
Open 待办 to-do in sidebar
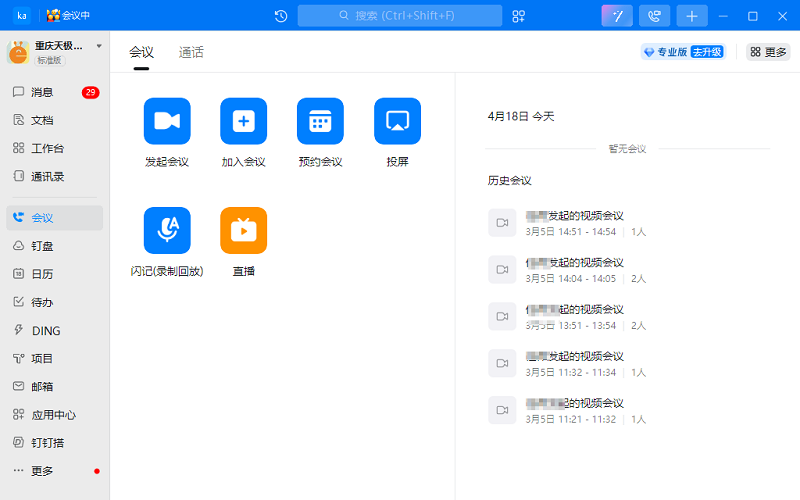[55, 302]
